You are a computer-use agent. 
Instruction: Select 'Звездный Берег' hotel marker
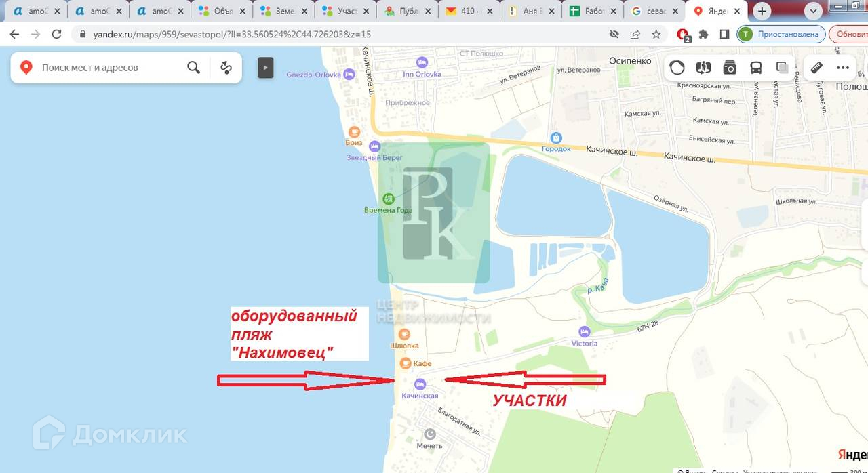(x=374, y=146)
